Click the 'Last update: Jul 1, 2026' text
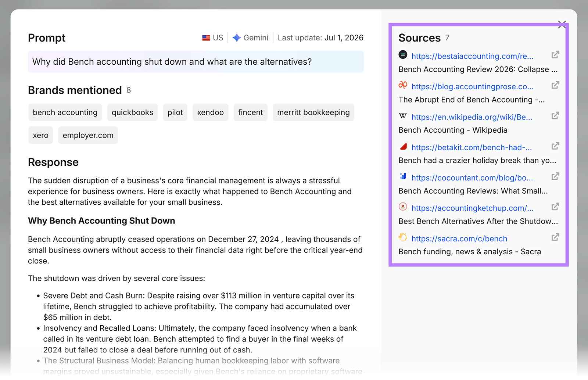The height and width of the screenshot is (380, 588). click(320, 38)
